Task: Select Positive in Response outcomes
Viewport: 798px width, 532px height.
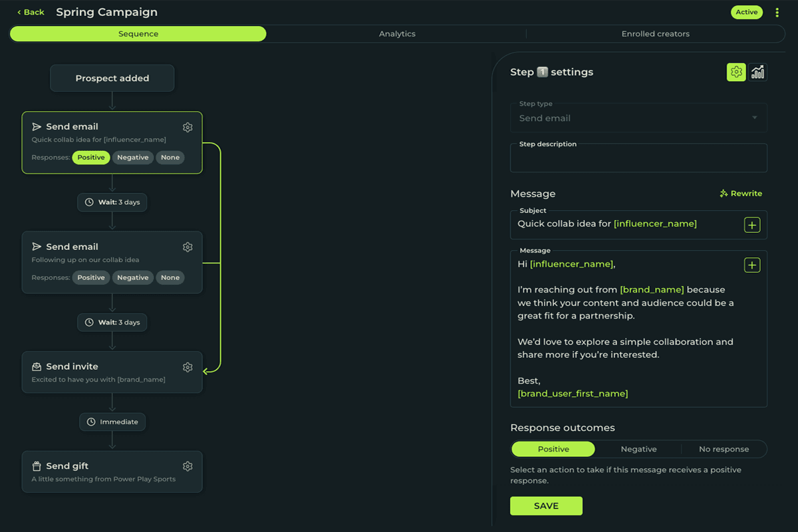Action: click(553, 449)
